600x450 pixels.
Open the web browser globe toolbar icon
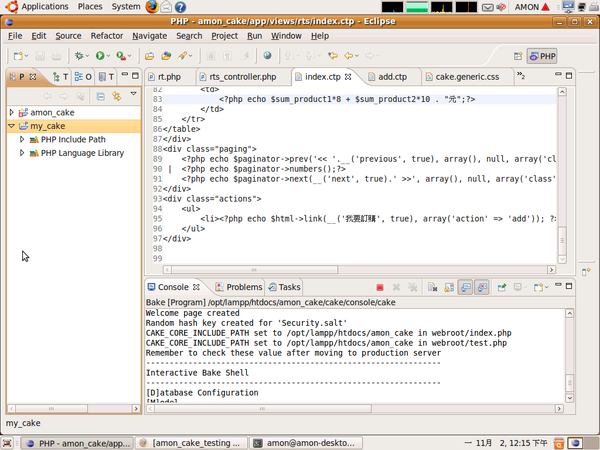[x=269, y=56]
